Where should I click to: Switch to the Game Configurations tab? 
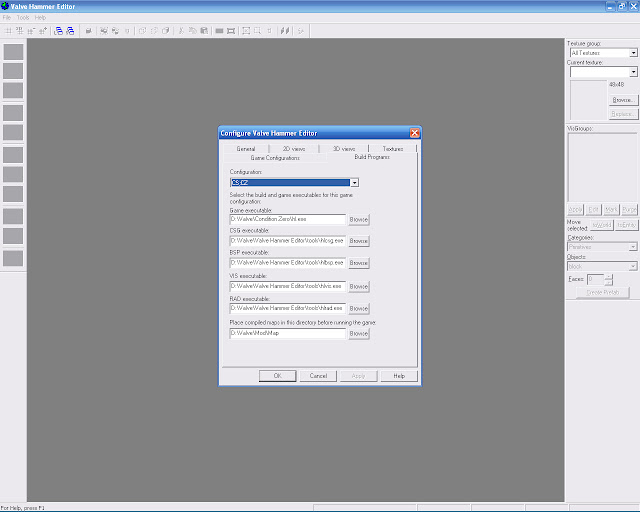tap(275, 158)
